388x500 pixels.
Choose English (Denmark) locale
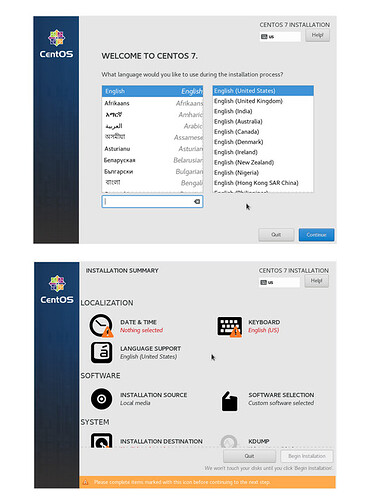tap(263, 142)
